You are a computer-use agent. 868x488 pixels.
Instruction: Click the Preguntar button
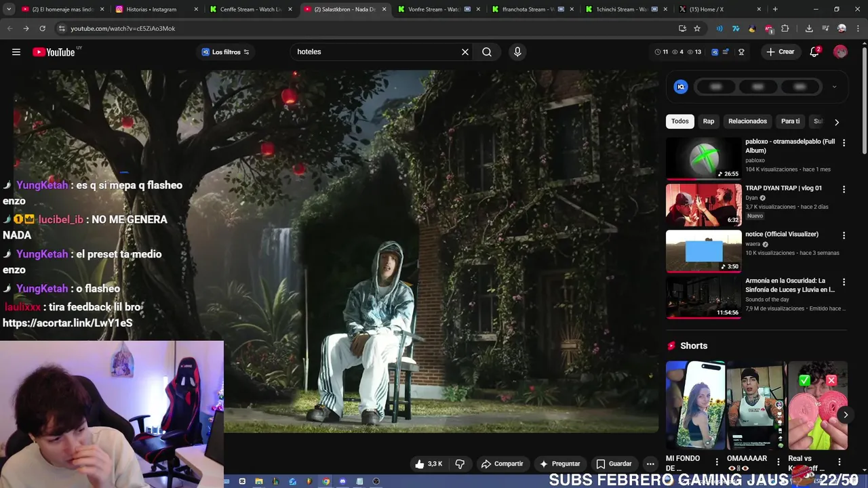[559, 464]
